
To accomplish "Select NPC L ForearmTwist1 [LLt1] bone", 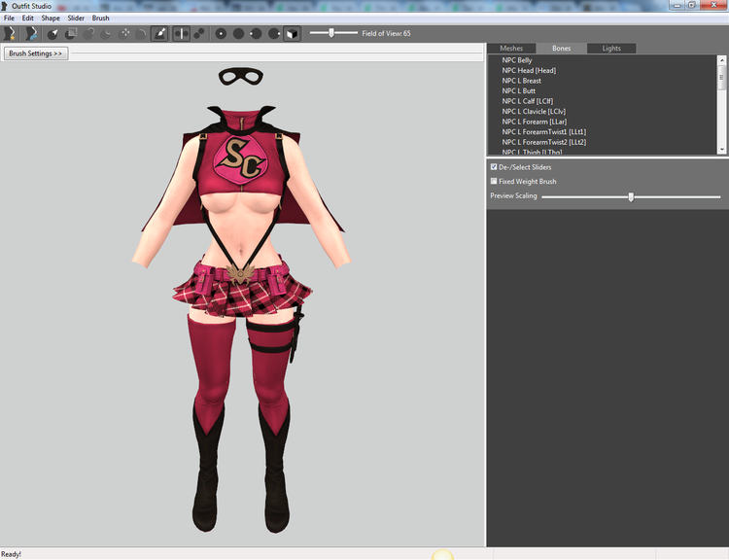I will pos(544,131).
